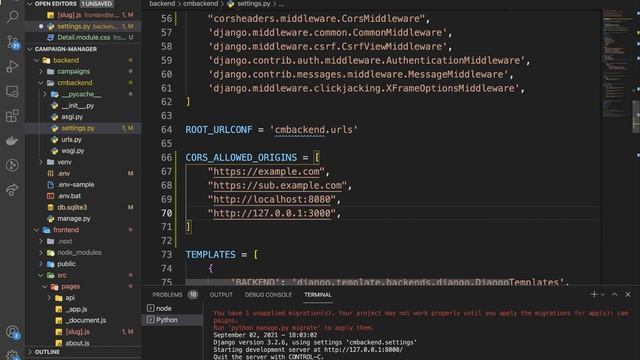Expand the __pycache__ folder

point(45,94)
